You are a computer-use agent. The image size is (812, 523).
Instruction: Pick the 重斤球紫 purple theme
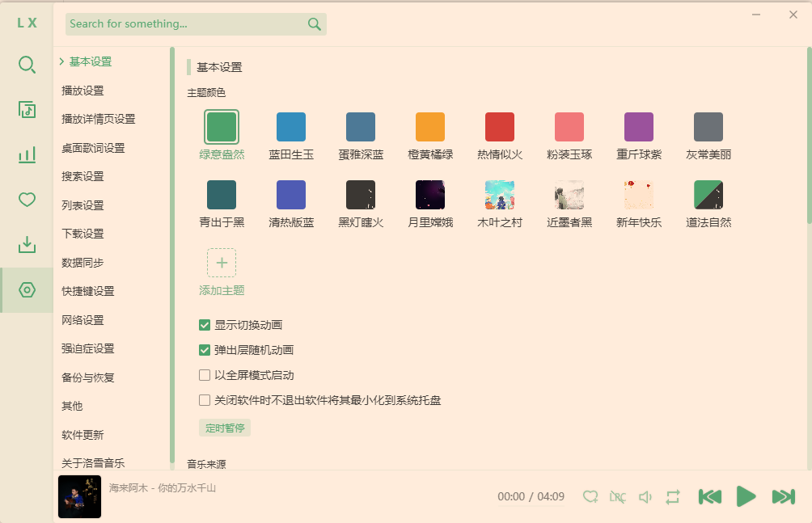[x=639, y=127]
